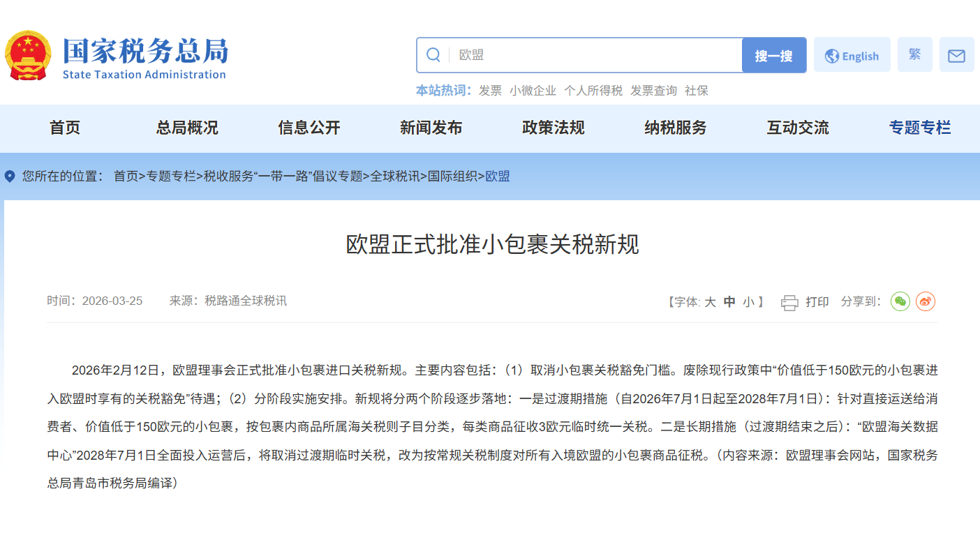This screenshot has width=980, height=533.
Task: Switch to traditional Chinese with 繁 button
Action: click(x=915, y=54)
